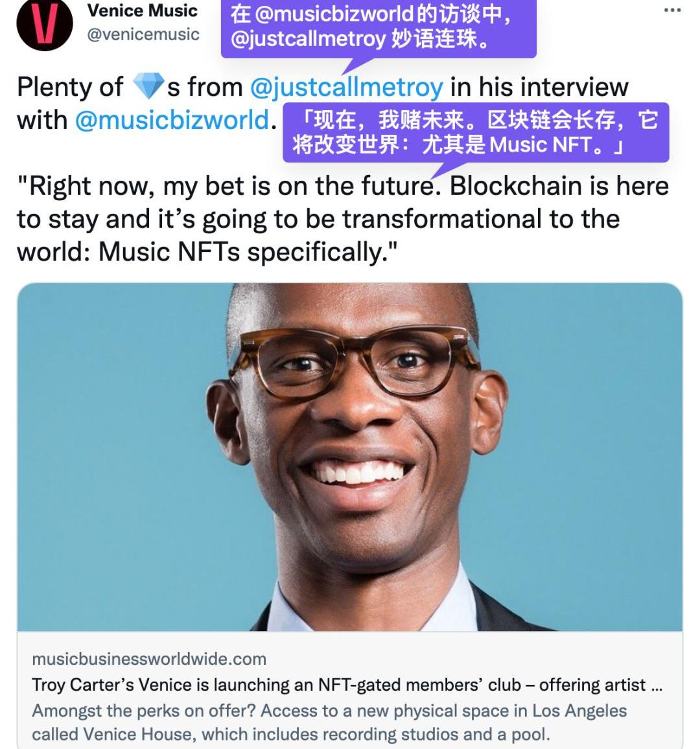Image resolution: width=700 pixels, height=749 pixels.
Task: Open the musicbusinessworldwide.com domain link
Action: pos(149,659)
